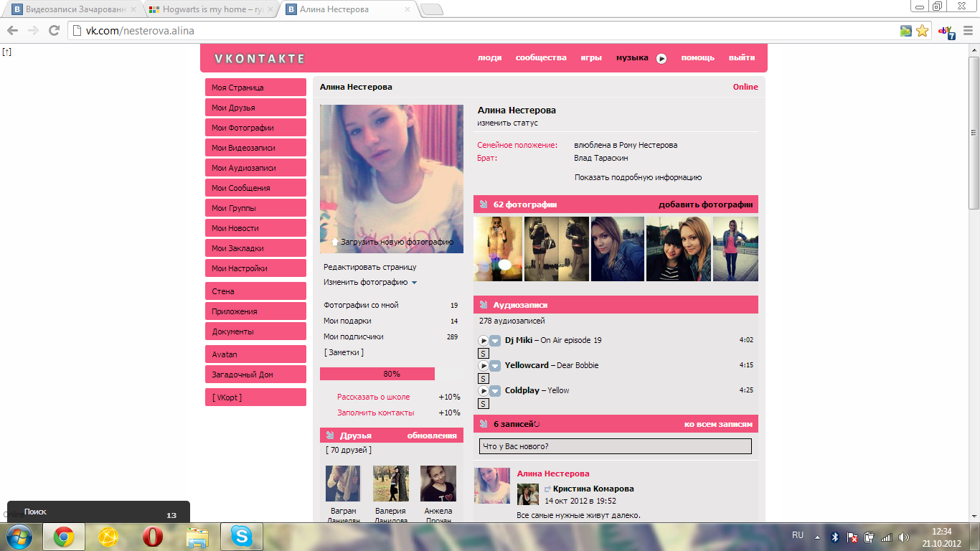Click ко всем записям link
The width and height of the screenshot is (980, 551).
coord(718,424)
